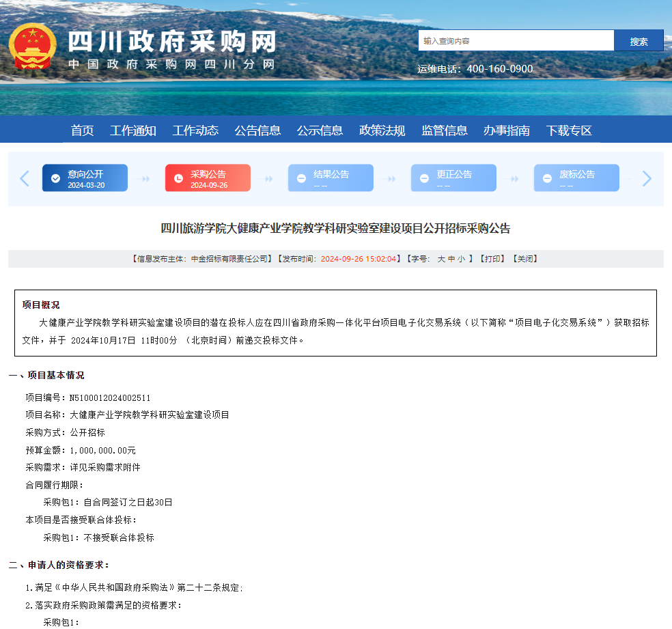This screenshot has width=672, height=629.
Task: Click the 采购方式：公开招标 line
Action: 65,432
